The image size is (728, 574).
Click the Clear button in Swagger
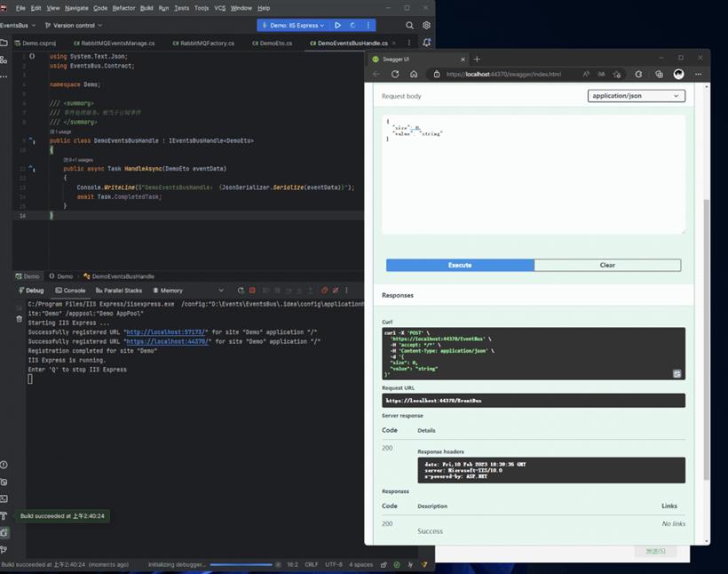[607, 265]
